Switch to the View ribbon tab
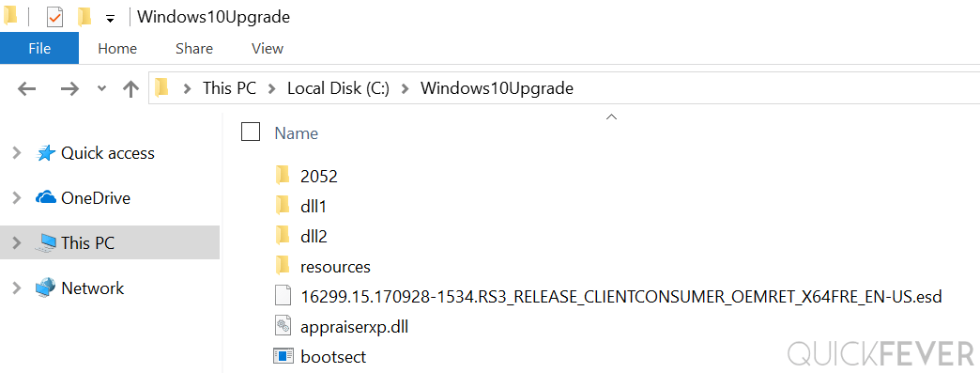The height and width of the screenshot is (373, 980). 267,48
